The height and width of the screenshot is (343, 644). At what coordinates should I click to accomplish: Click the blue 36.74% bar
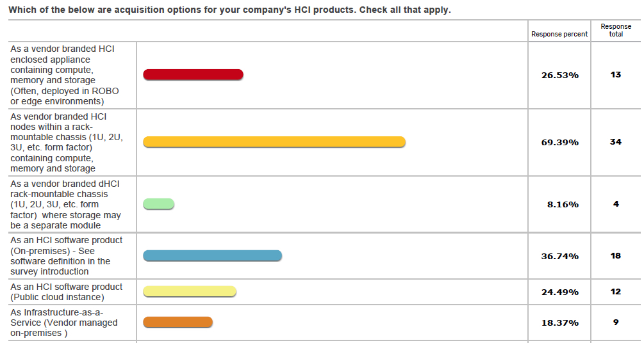[x=212, y=255]
